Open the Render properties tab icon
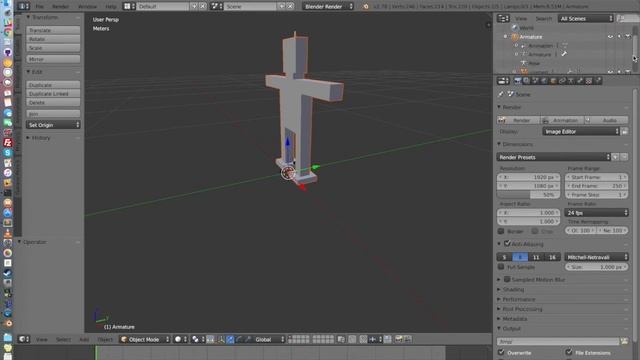The height and width of the screenshot is (360, 640). [518, 81]
